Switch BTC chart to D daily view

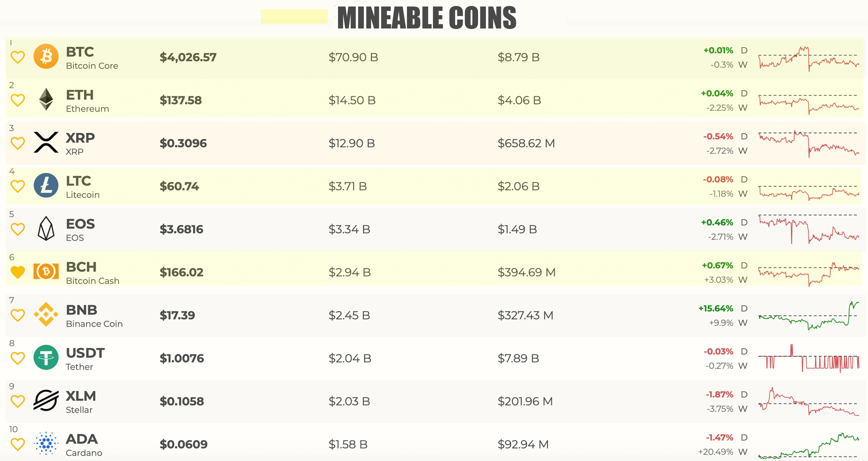click(x=744, y=50)
